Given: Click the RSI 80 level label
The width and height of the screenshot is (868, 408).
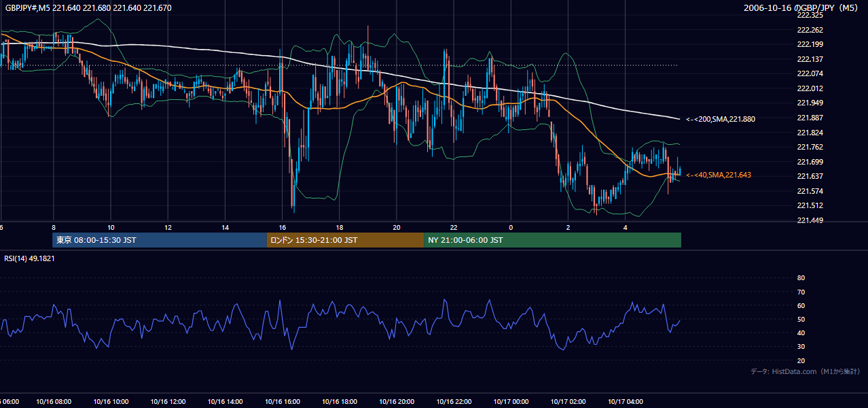Looking at the screenshot, I should click(x=801, y=278).
